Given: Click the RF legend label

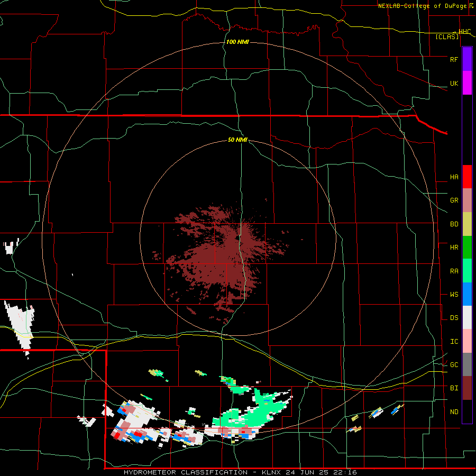Looking at the screenshot, I should point(454,59).
